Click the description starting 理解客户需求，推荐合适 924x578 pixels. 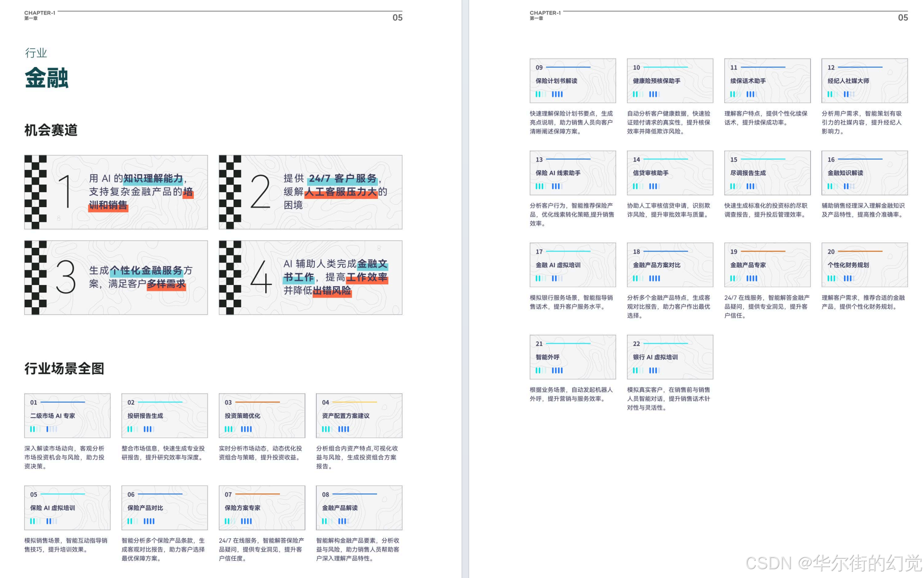(x=863, y=302)
